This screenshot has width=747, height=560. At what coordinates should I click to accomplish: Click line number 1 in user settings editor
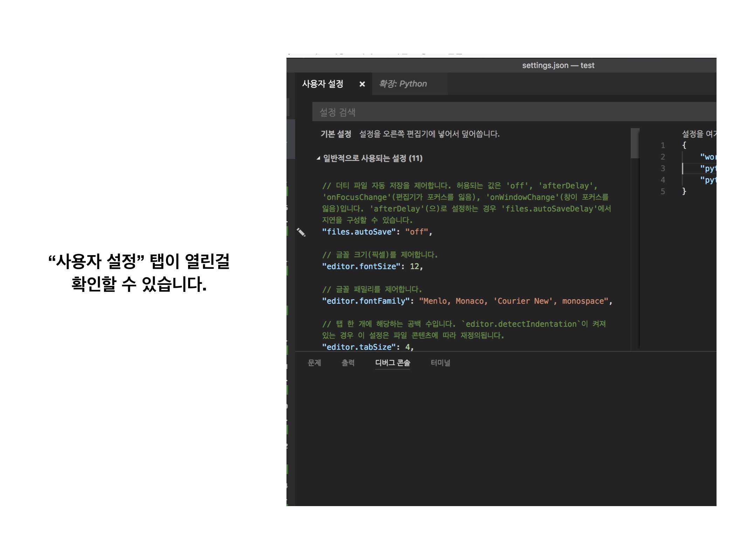coord(663,145)
